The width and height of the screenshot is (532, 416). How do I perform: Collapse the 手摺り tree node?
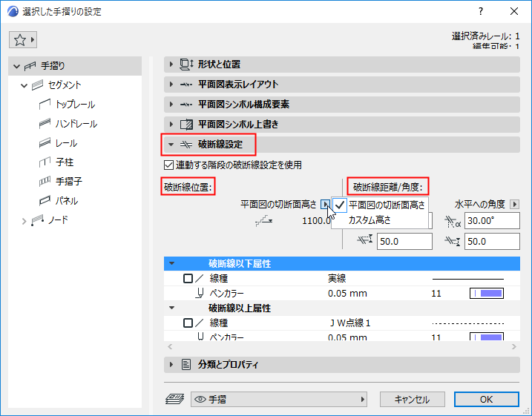tap(16, 66)
